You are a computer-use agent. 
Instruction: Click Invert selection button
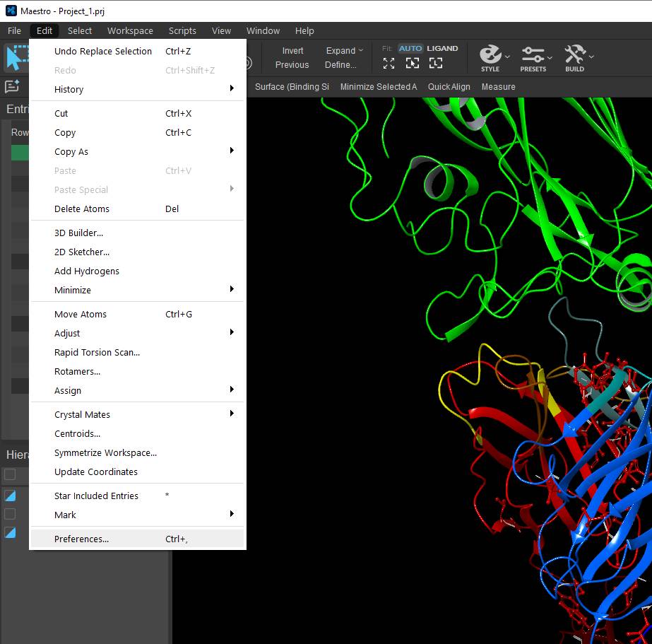[x=292, y=50]
